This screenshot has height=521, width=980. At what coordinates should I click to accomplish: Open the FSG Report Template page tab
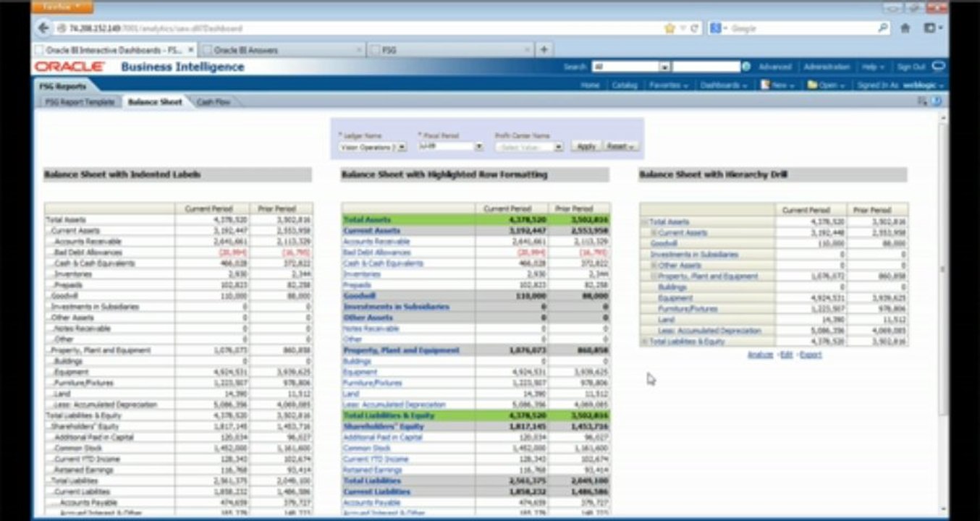click(80, 102)
